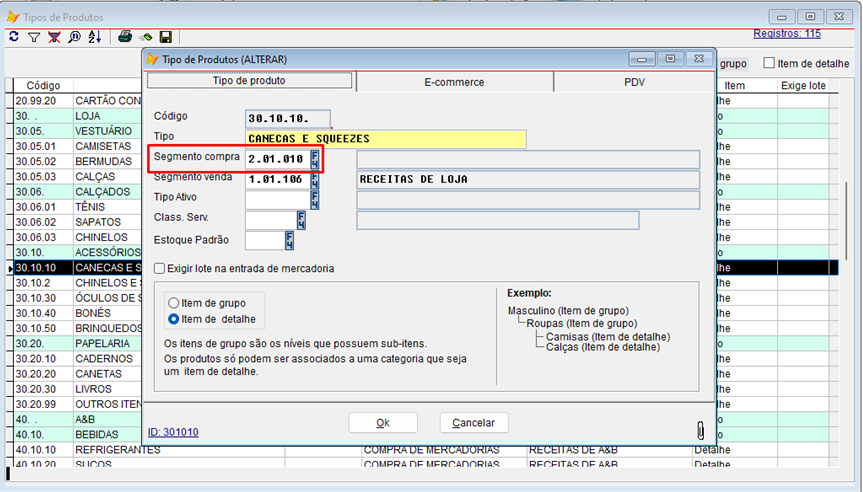Enable 'Exigir lote na entrada de mercadoria'
Image resolution: width=863 pixels, height=492 pixels.
[x=160, y=269]
